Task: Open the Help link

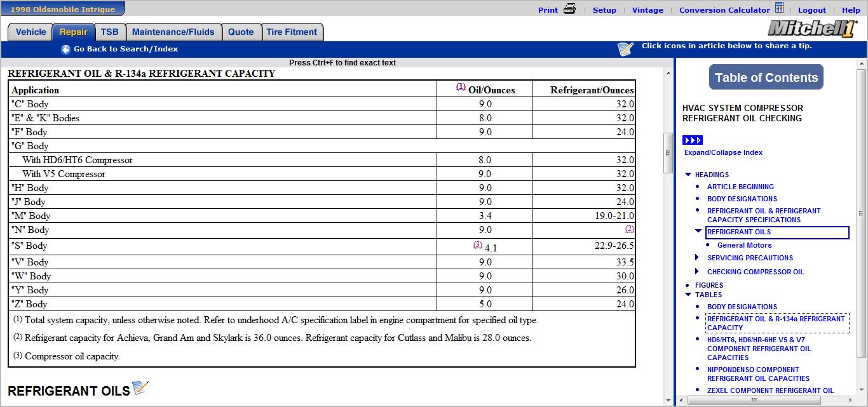Action: [851, 10]
